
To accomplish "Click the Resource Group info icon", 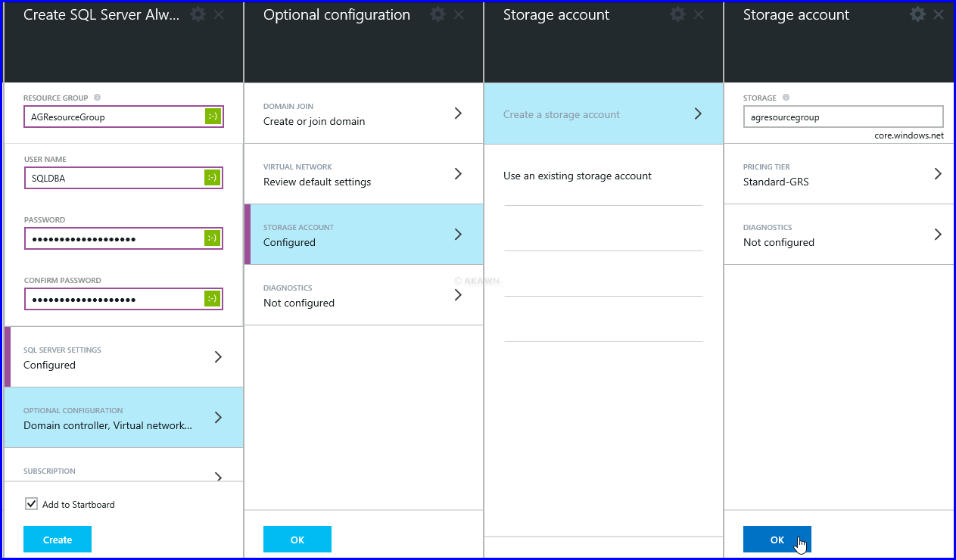I will (x=97, y=98).
